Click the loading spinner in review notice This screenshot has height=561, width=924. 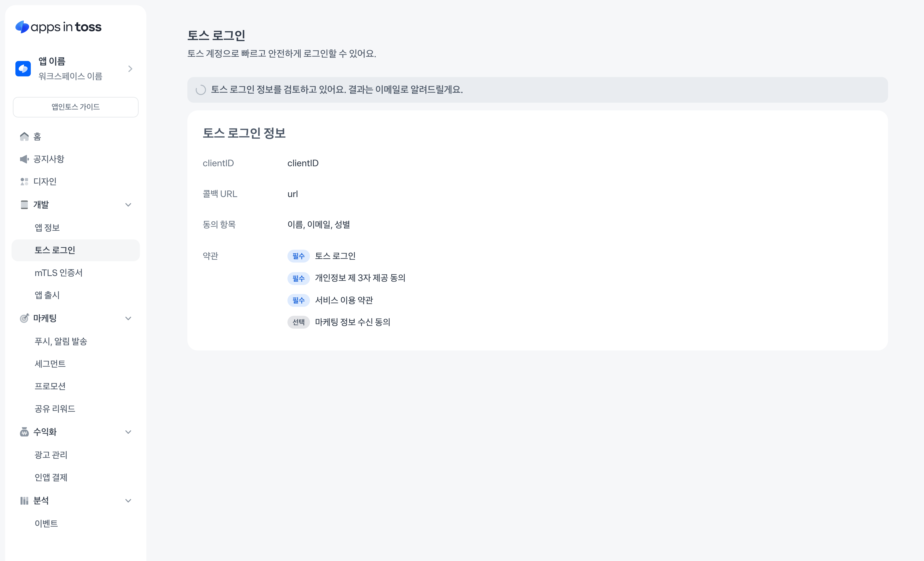(201, 90)
